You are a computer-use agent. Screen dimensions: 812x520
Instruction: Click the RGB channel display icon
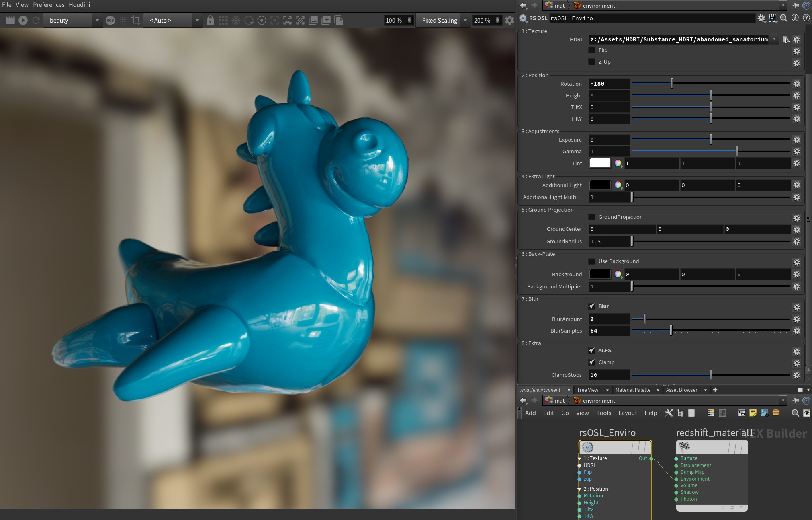point(110,20)
